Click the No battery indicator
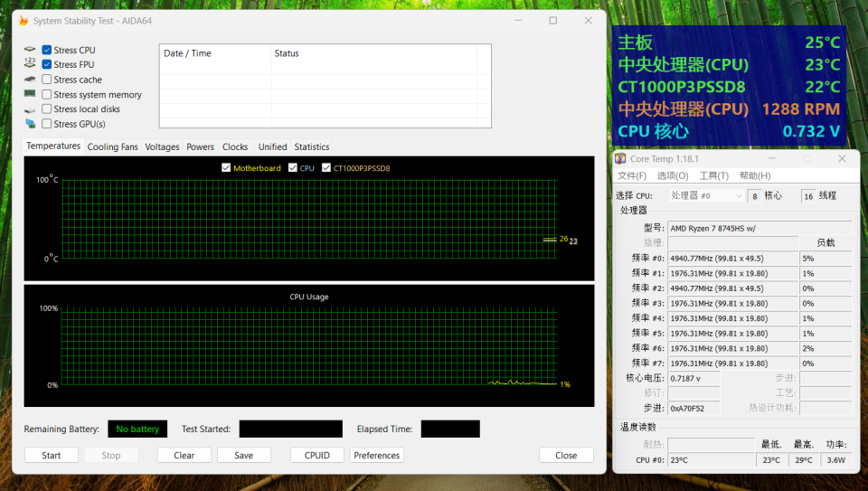868x491 pixels. [137, 429]
